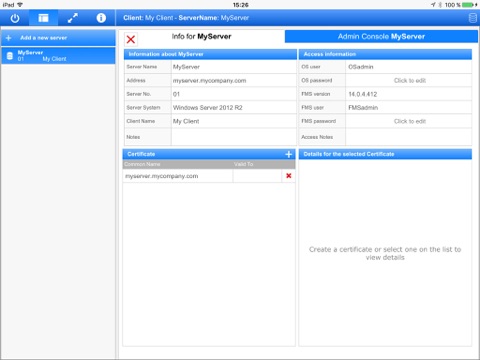
Task: Tap the database icon at top right
Action: click(x=472, y=18)
